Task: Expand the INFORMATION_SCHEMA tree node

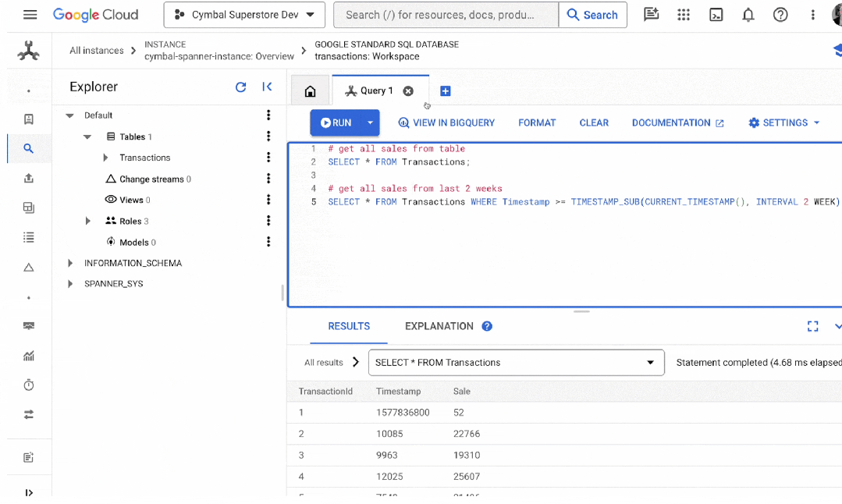Action: click(x=69, y=263)
